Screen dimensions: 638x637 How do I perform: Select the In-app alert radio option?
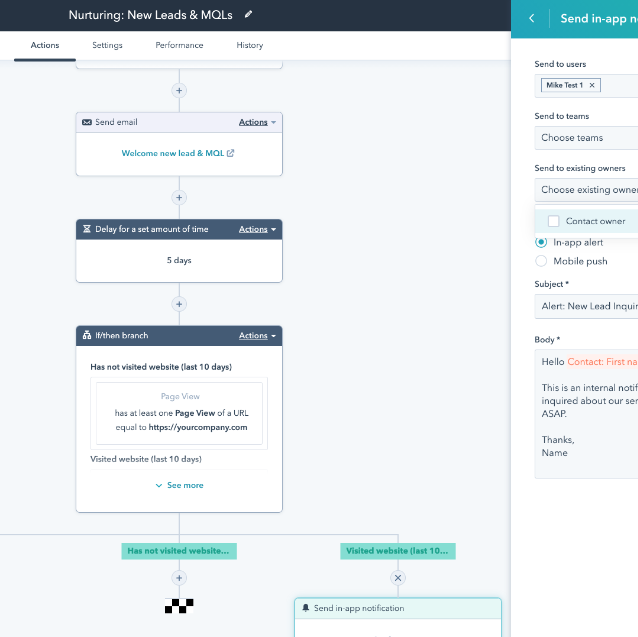click(541, 242)
